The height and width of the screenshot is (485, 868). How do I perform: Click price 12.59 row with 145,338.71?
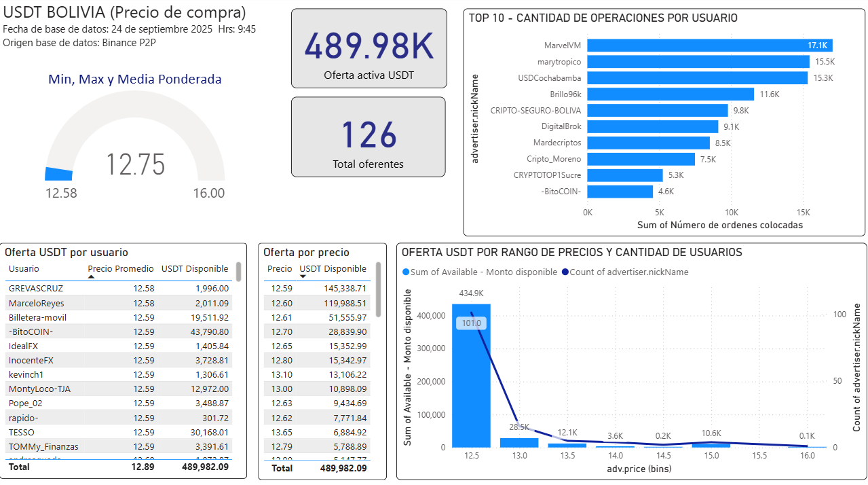(317, 289)
